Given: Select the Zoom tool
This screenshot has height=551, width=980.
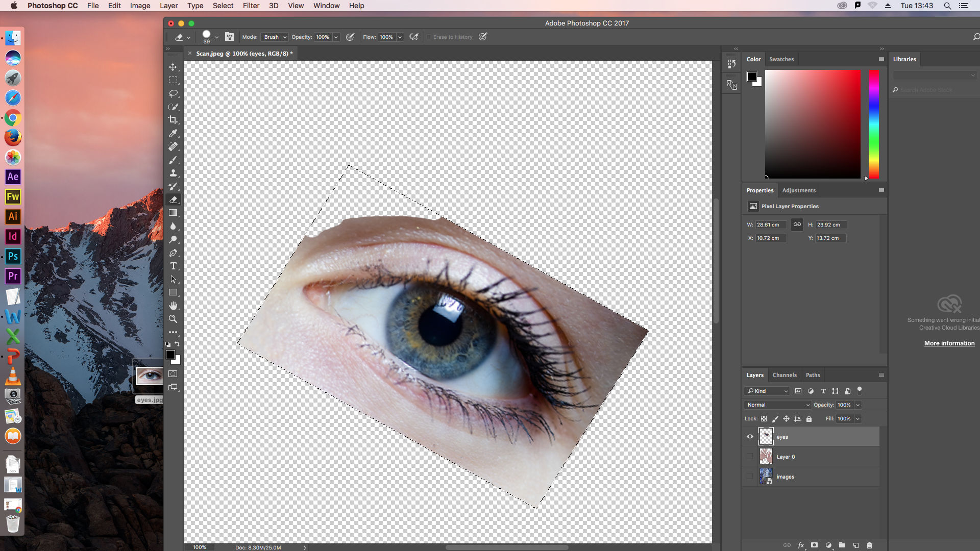Looking at the screenshot, I should pos(173,319).
